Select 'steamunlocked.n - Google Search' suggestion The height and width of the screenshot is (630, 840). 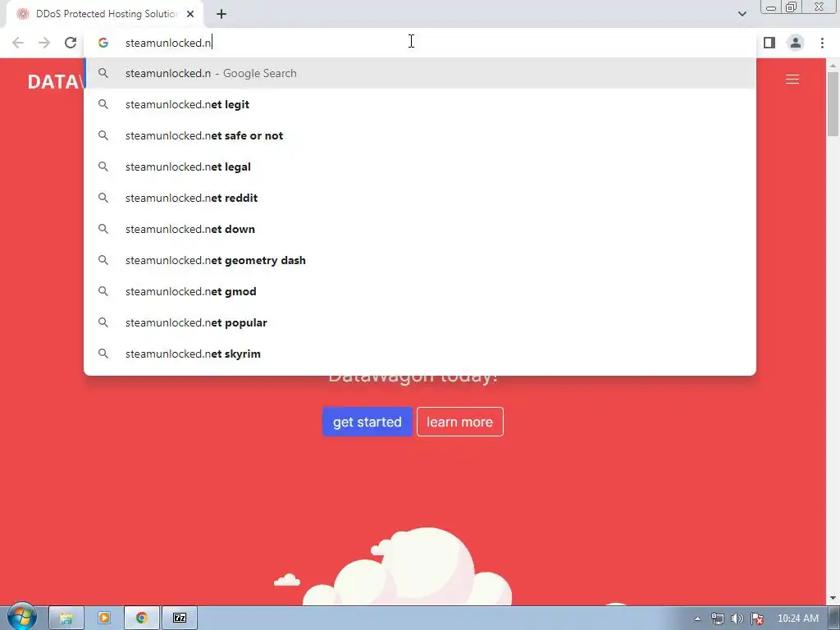click(x=420, y=73)
